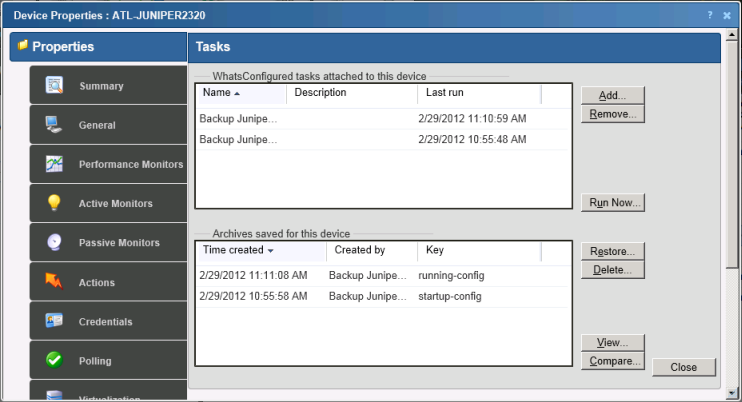This screenshot has height=402, width=742.
Task: Open Performance Monitors chart icon
Action: (x=55, y=164)
